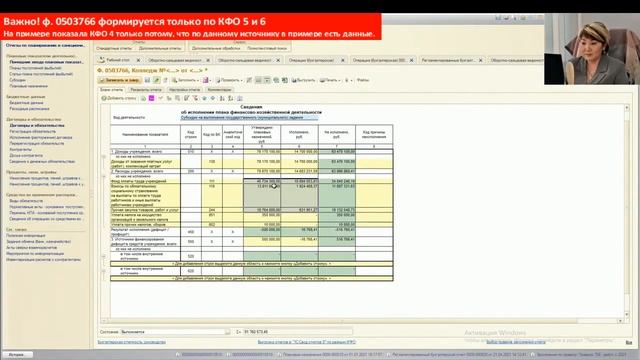Image resolution: width=640 pixels, height=360 pixels.
Task: Click the ascending sort icon in the row toolbar
Action: tap(222, 98)
